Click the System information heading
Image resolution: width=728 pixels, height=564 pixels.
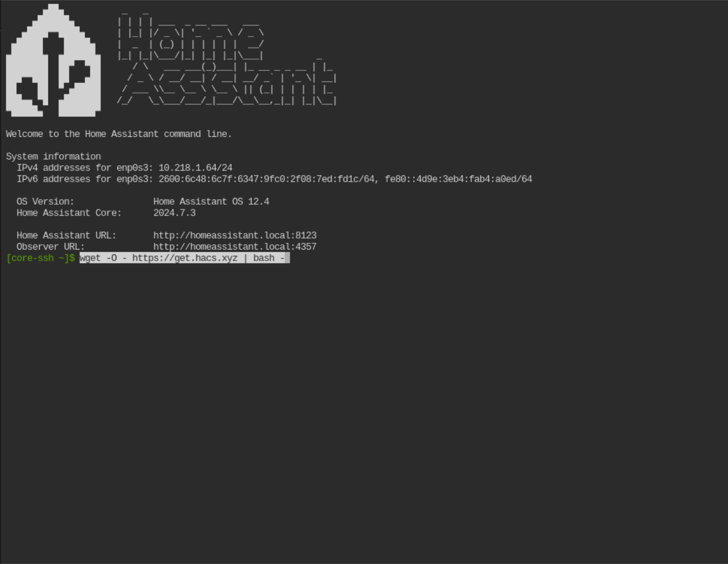pyautogui.click(x=53, y=157)
